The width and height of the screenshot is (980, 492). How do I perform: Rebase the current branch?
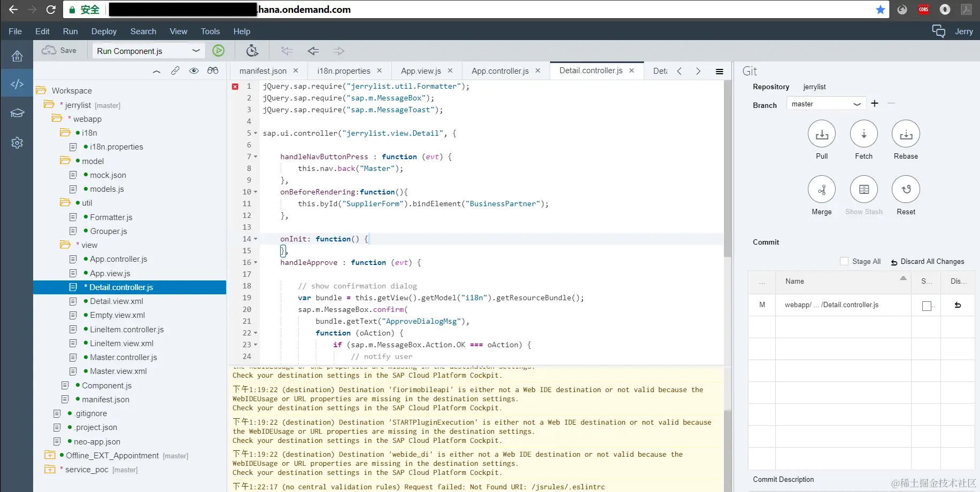pos(906,134)
